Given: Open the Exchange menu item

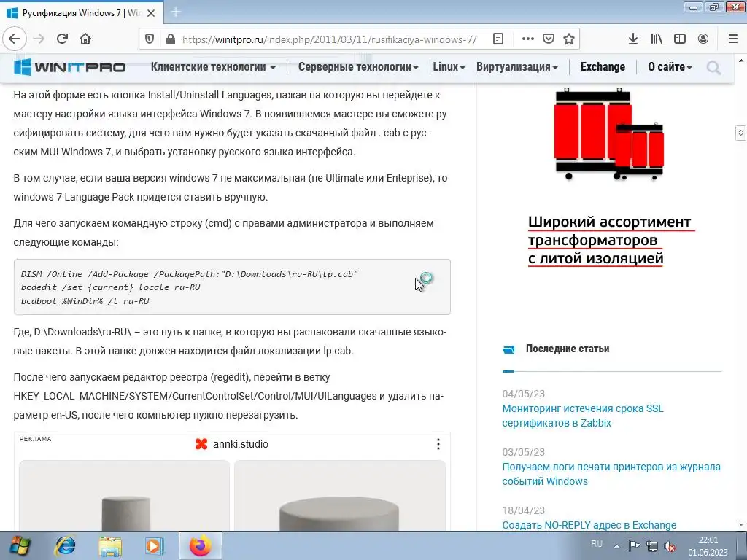Looking at the screenshot, I should [603, 67].
